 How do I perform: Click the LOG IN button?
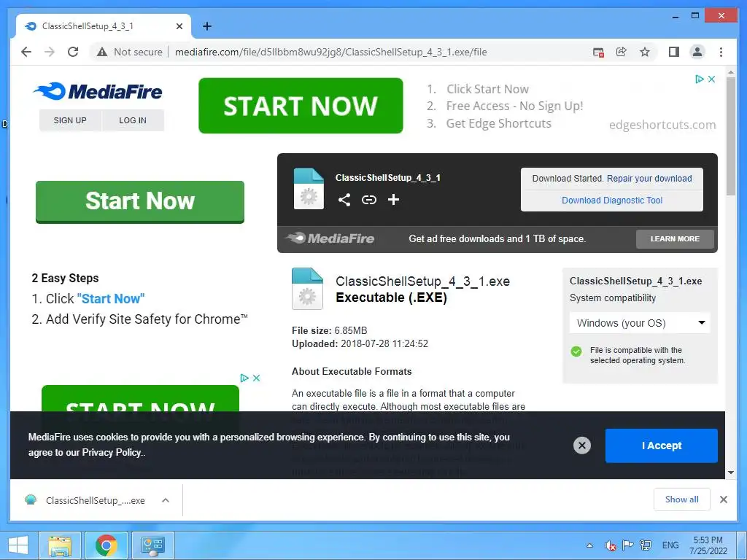click(133, 120)
